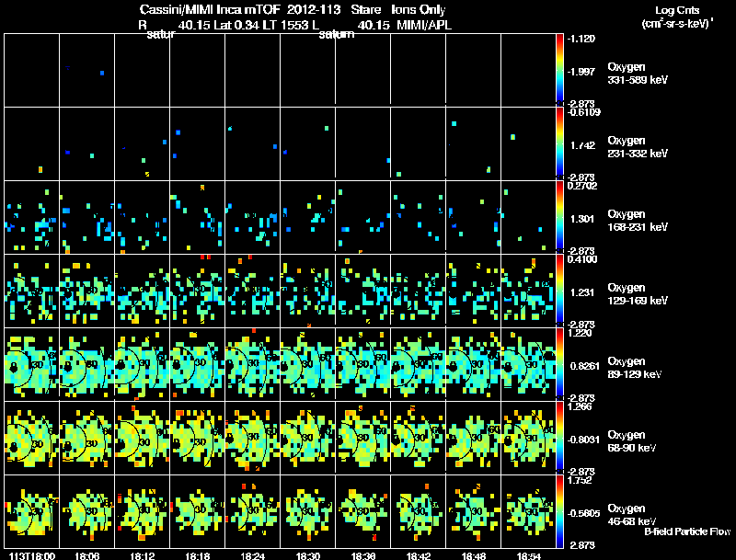Click the Oxygen 331-589 keV row label
The width and height of the screenshot is (736, 560).
coord(638,74)
